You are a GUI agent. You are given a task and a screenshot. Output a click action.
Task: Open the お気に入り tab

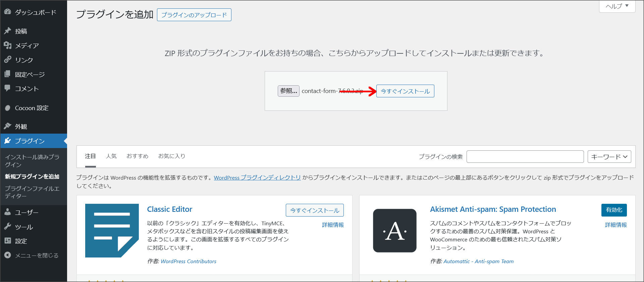(171, 156)
